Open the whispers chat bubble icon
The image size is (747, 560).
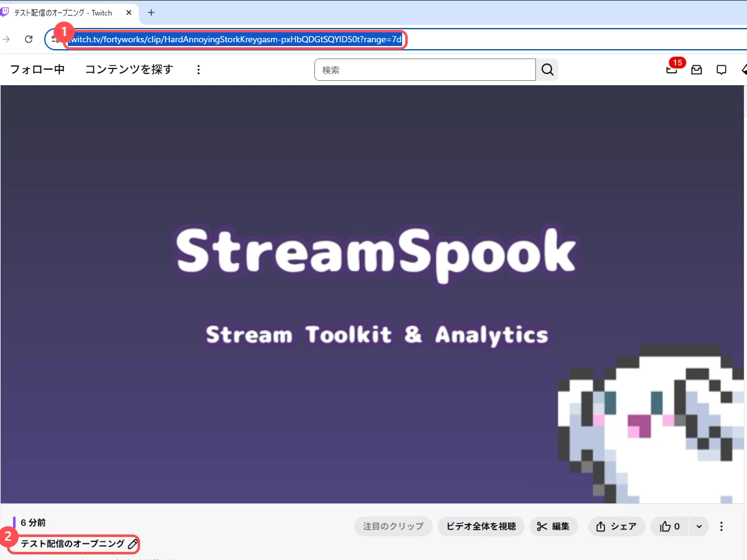click(x=721, y=70)
